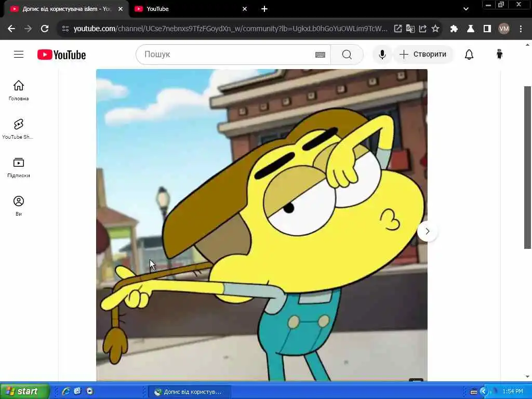The image size is (532, 399).
Task: View site information icon in address bar
Action: (65, 29)
